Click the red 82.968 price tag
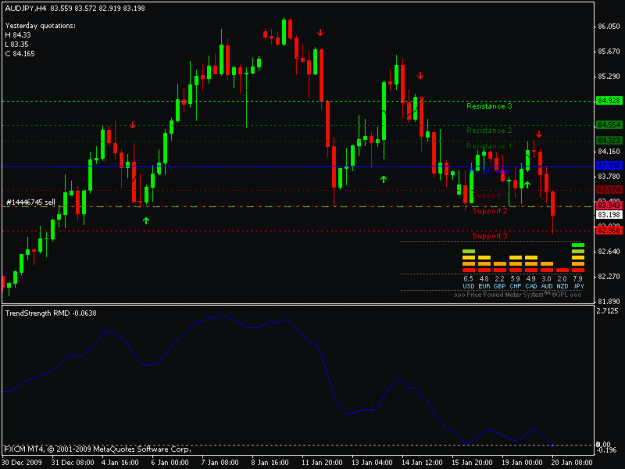Image resolution: width=625 pixels, height=469 pixels. pos(609,230)
